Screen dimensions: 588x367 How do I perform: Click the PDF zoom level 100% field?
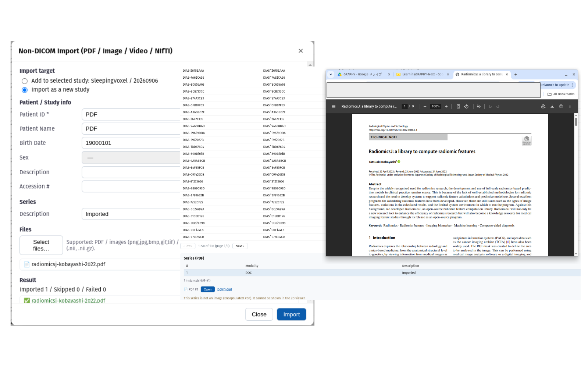436,107
